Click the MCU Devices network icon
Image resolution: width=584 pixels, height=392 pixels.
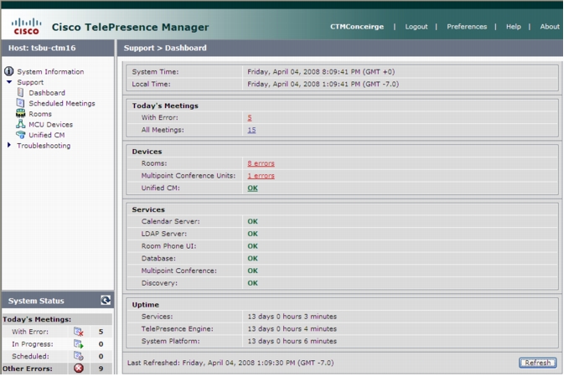pyautogui.click(x=20, y=124)
